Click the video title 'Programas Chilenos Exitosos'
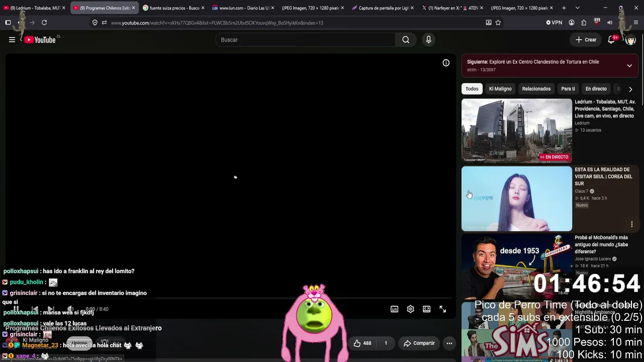 pyautogui.click(x=84, y=328)
